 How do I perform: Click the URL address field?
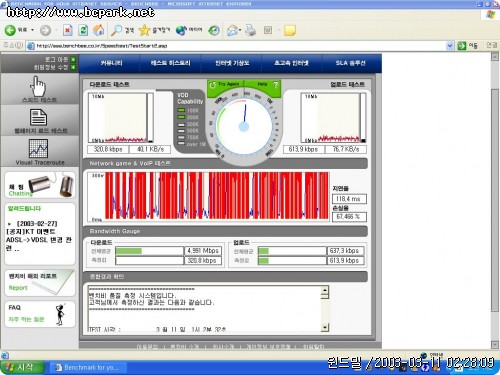tap(240, 46)
